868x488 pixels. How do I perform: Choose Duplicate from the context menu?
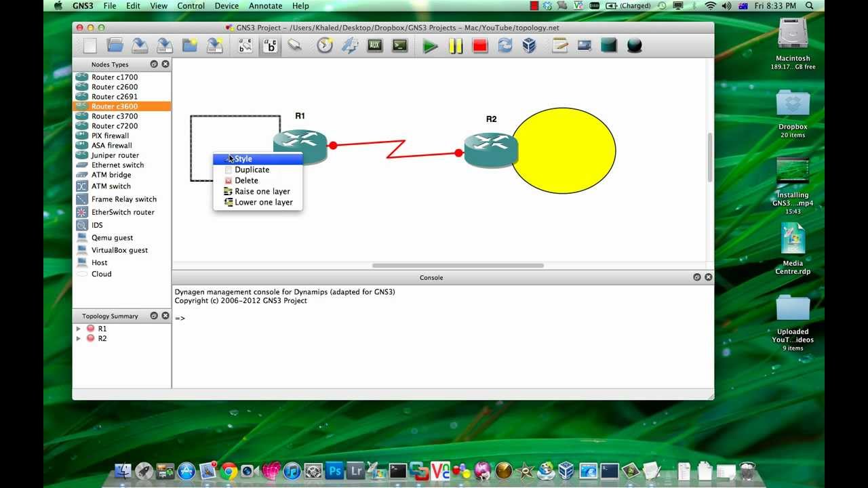click(x=258, y=169)
